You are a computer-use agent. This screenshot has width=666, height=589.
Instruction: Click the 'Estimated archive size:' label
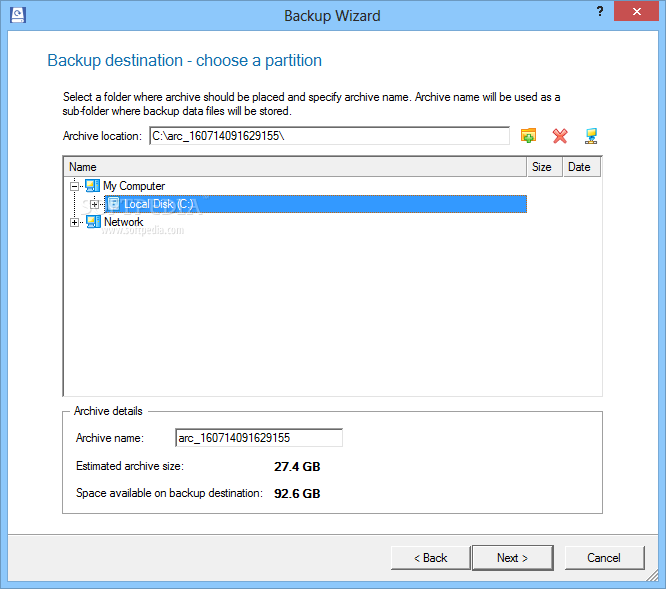tap(130, 466)
